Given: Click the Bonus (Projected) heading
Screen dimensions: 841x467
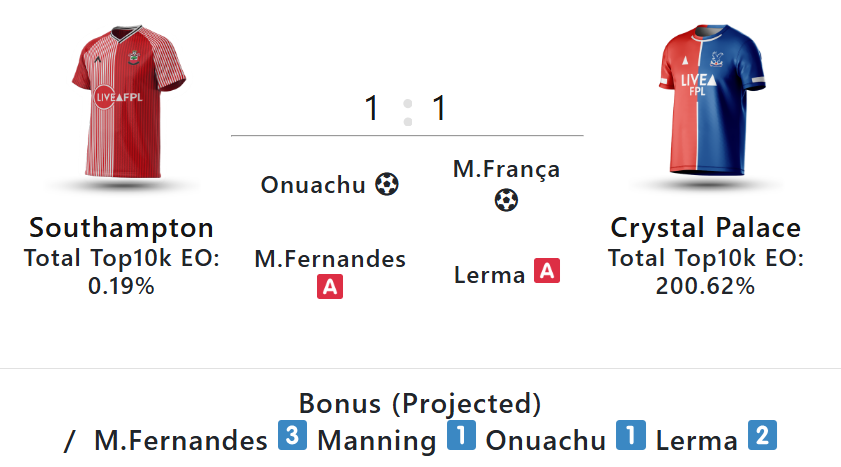Looking at the screenshot, I should pos(420,404).
